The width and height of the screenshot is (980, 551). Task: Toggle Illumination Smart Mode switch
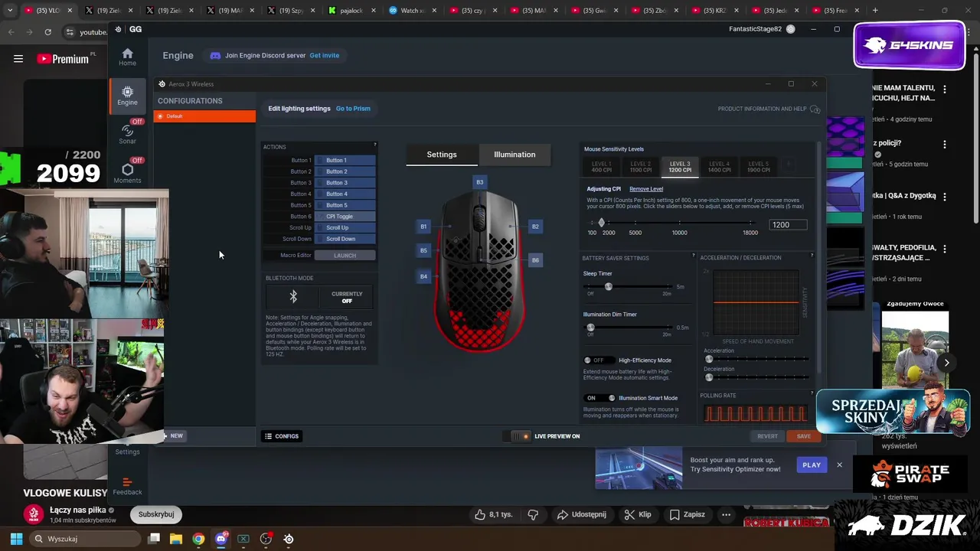point(600,398)
